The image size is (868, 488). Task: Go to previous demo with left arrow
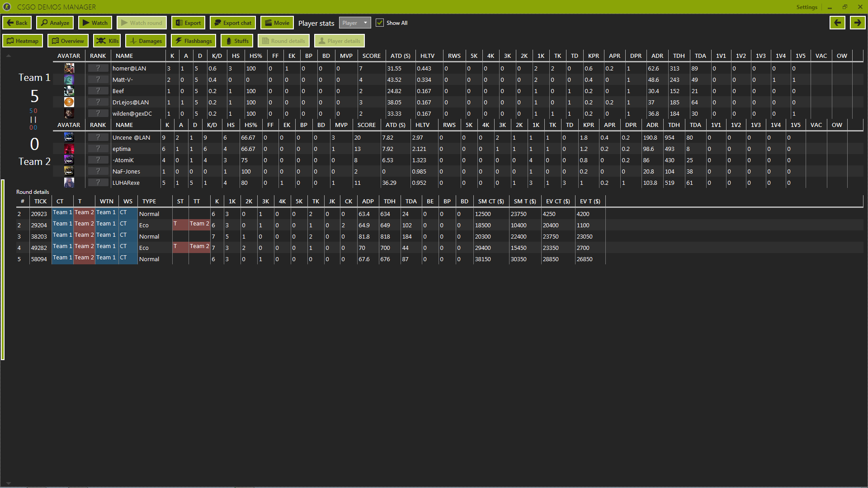837,23
